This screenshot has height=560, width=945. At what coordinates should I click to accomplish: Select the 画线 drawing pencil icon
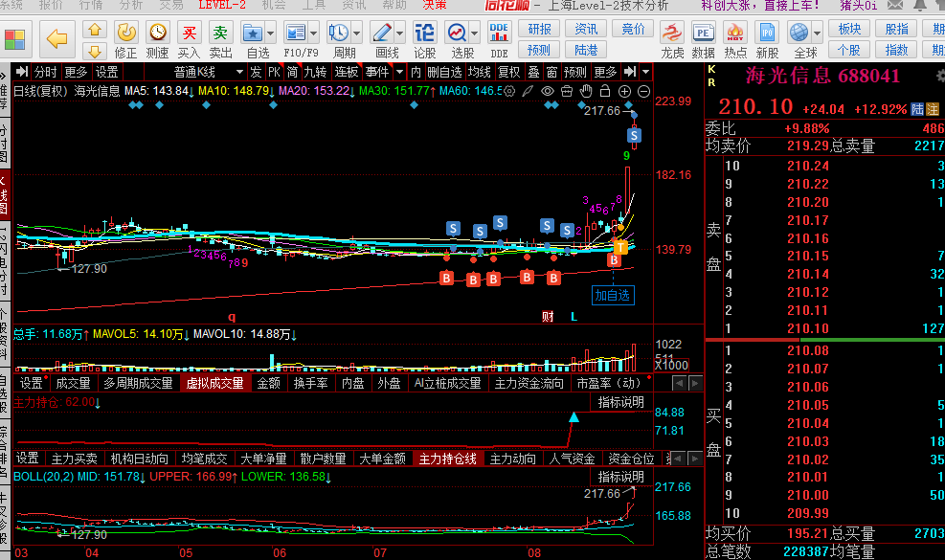(381, 33)
